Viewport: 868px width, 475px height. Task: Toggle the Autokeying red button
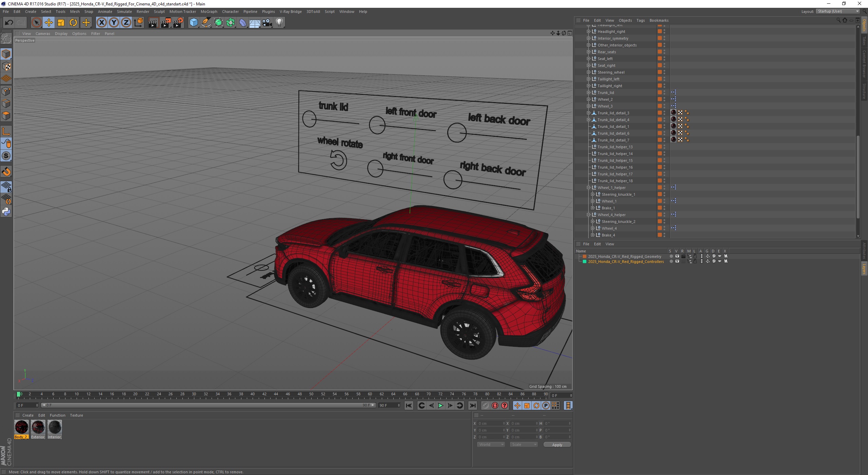495,405
